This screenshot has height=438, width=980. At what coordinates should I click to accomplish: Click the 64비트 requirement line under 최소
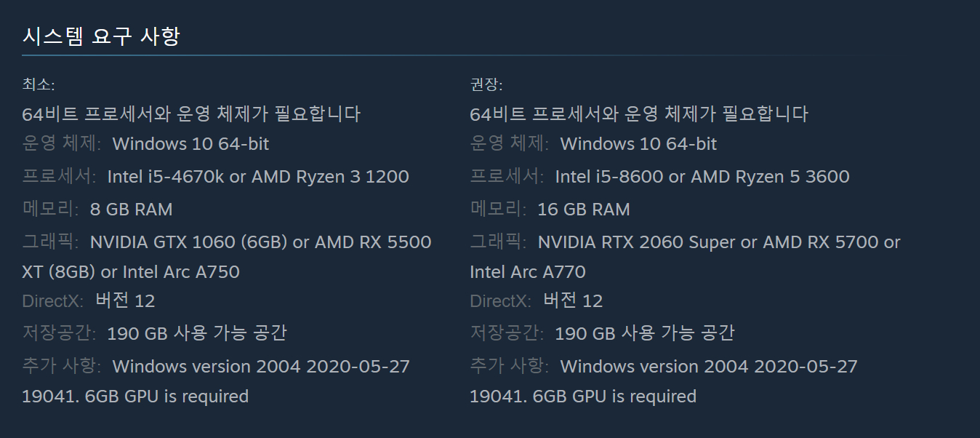click(x=191, y=114)
